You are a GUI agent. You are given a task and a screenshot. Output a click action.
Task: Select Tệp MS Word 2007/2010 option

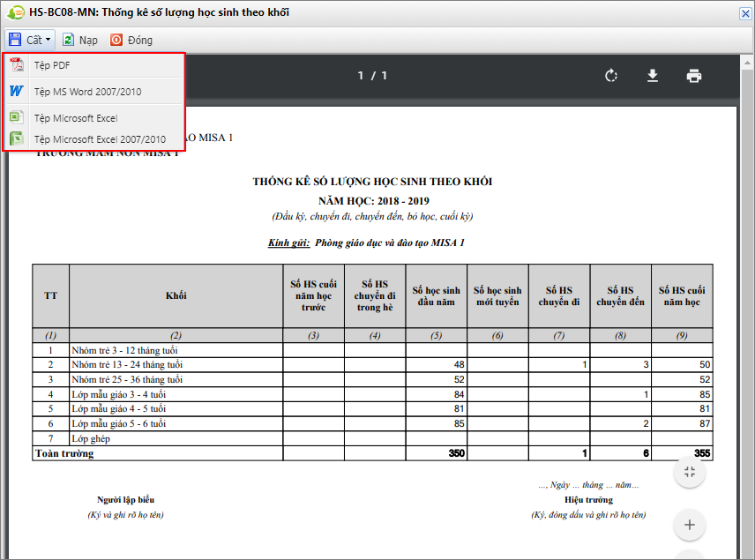pyautogui.click(x=87, y=92)
